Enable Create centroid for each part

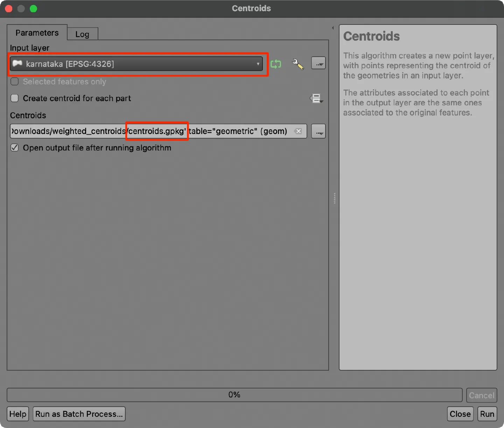(x=15, y=98)
